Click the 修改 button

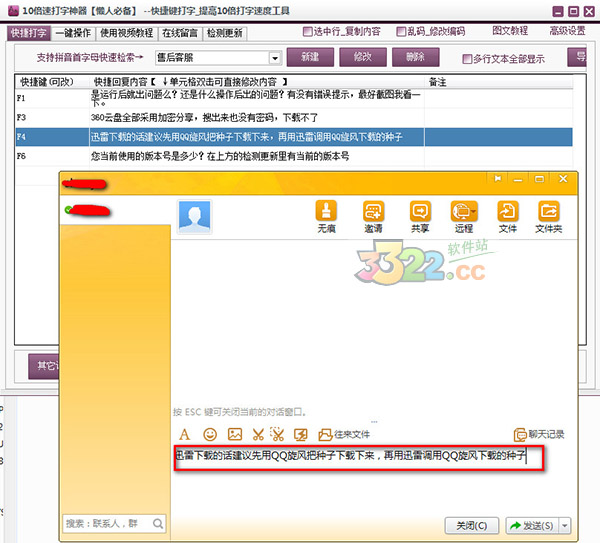click(363, 57)
